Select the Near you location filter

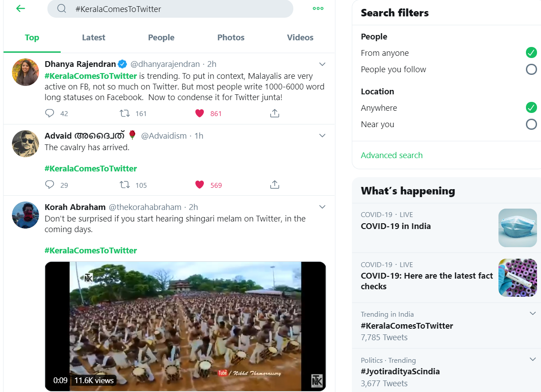[531, 124]
